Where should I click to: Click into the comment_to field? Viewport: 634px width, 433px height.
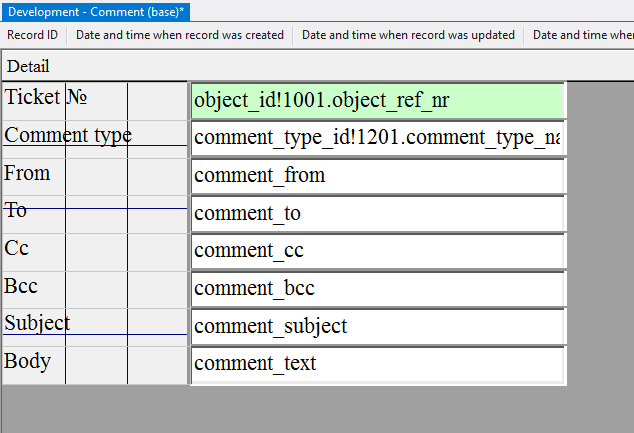[x=377, y=214]
